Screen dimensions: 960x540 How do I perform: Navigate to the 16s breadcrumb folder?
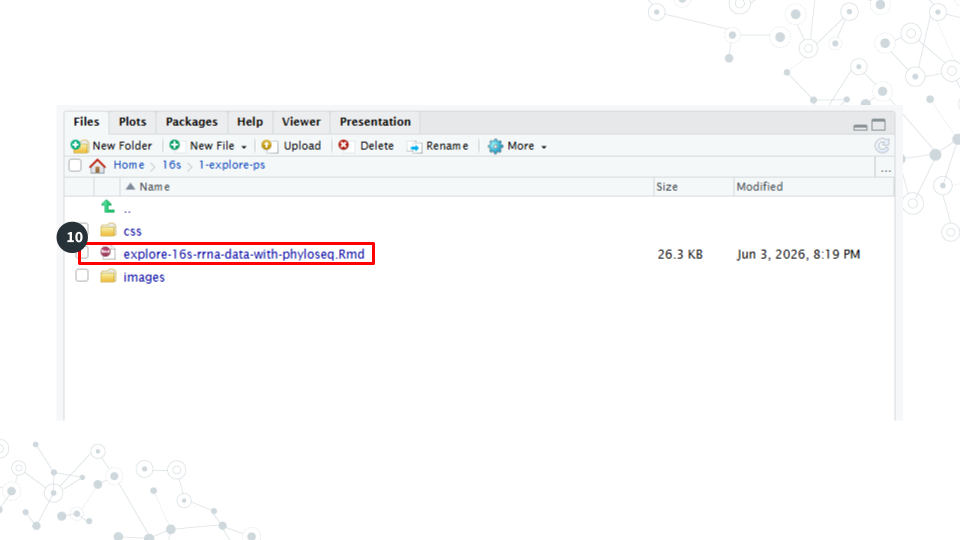pos(171,165)
